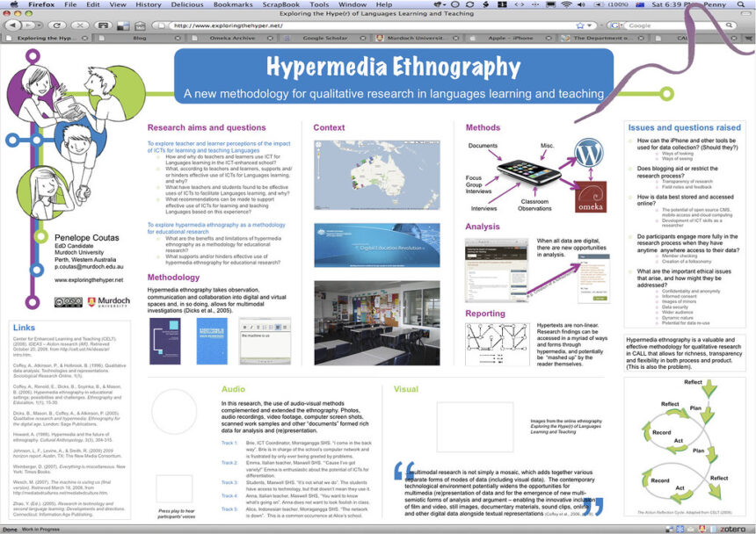Click the WordPress logo in Methods section
756x534 pixels.
pos(589,153)
